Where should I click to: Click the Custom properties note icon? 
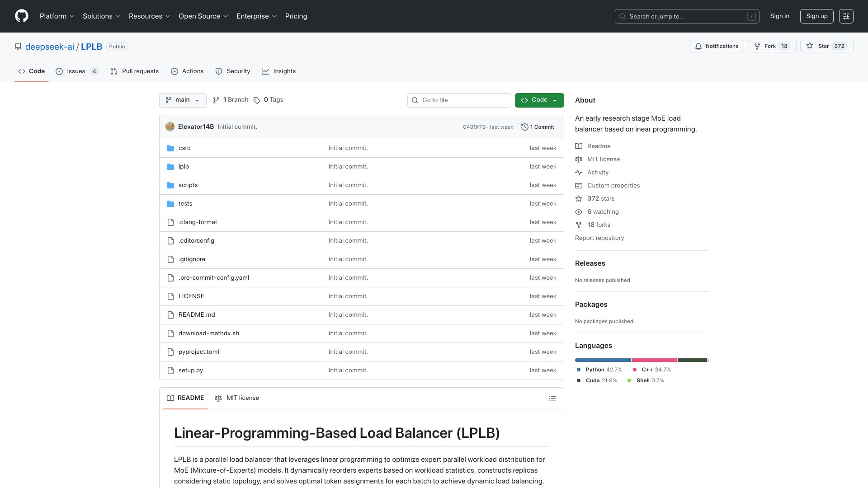tap(579, 186)
